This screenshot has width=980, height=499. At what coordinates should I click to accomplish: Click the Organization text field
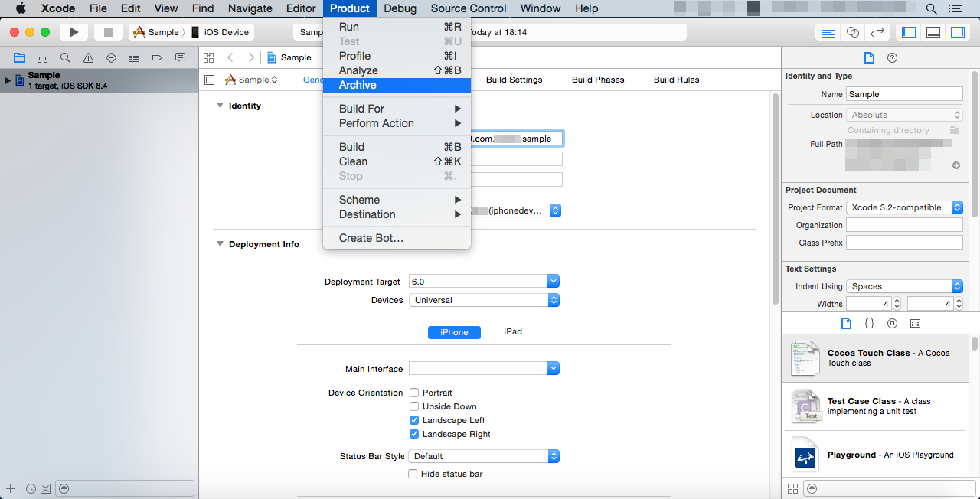pyautogui.click(x=904, y=225)
